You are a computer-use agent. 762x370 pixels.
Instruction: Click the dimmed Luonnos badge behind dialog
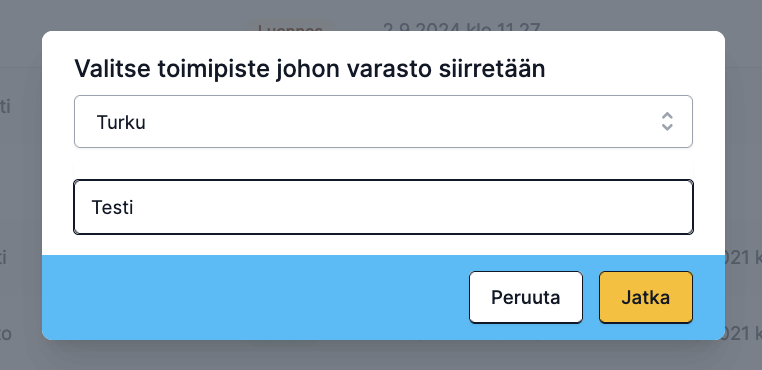[290, 27]
